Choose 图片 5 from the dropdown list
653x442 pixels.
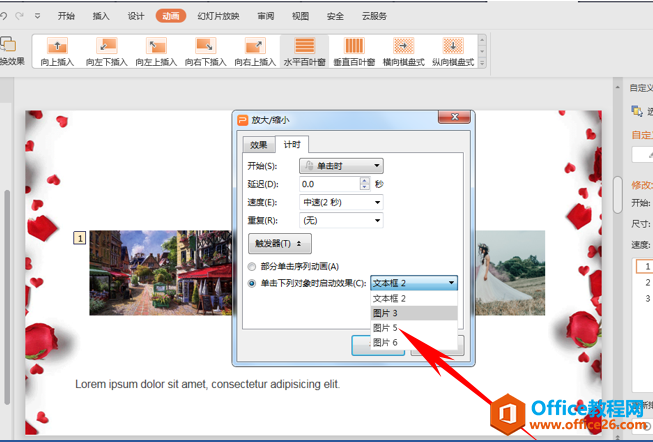point(386,328)
